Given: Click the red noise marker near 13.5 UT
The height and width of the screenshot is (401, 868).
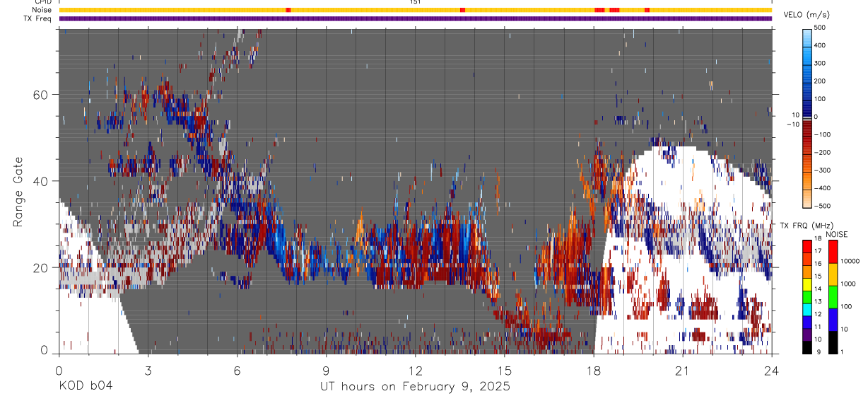Looking at the screenshot, I should (462, 10).
